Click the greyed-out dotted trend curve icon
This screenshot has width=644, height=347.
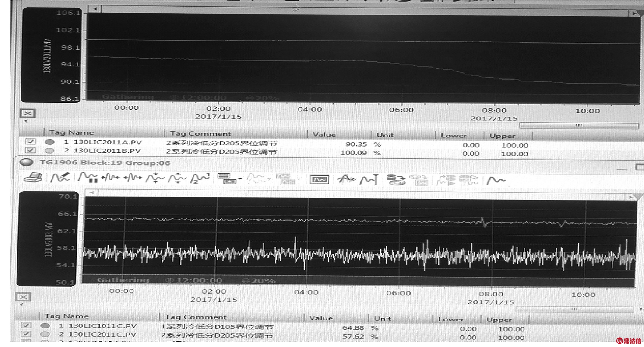[x=257, y=179]
